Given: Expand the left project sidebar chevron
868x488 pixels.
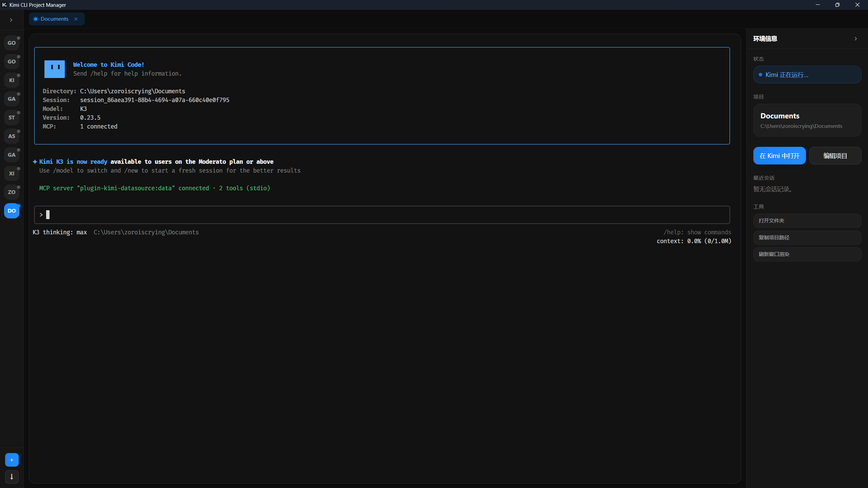Looking at the screenshot, I should 11,20.
